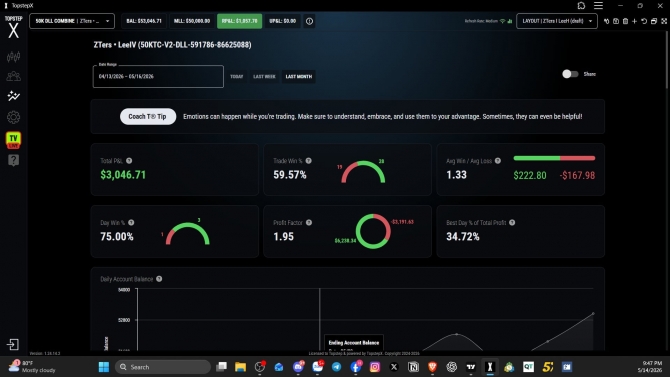The width and height of the screenshot is (670, 377).
Task: Open File Explorer from taskbar
Action: click(241, 367)
